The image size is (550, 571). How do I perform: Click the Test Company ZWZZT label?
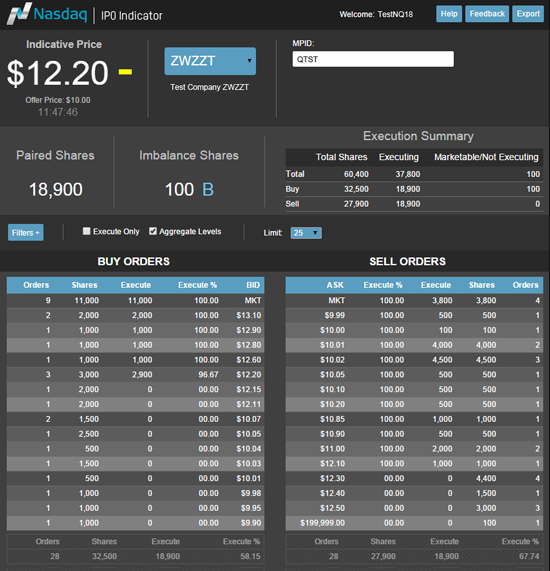(209, 87)
